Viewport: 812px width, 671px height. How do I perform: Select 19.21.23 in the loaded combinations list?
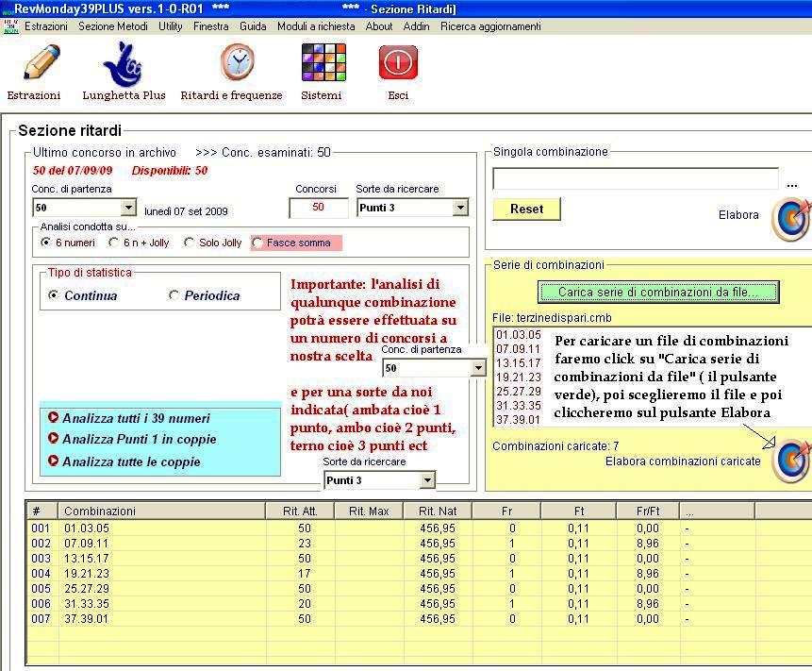coord(519,377)
